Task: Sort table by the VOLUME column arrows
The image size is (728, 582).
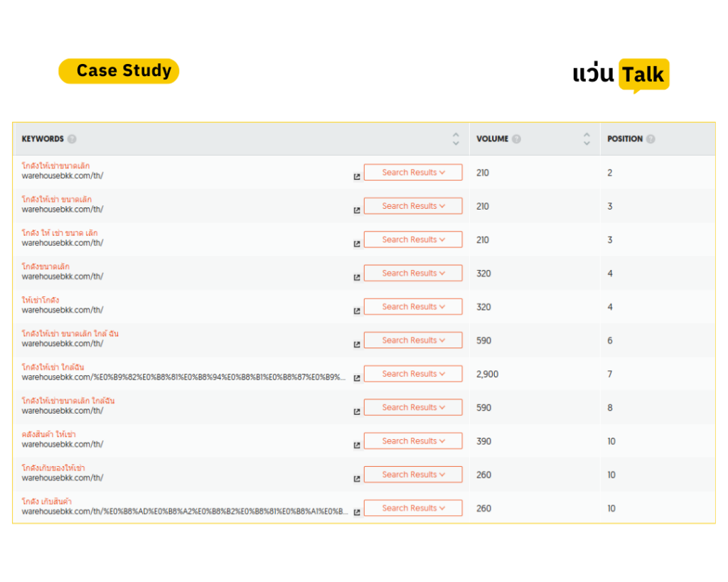Action: (x=587, y=139)
